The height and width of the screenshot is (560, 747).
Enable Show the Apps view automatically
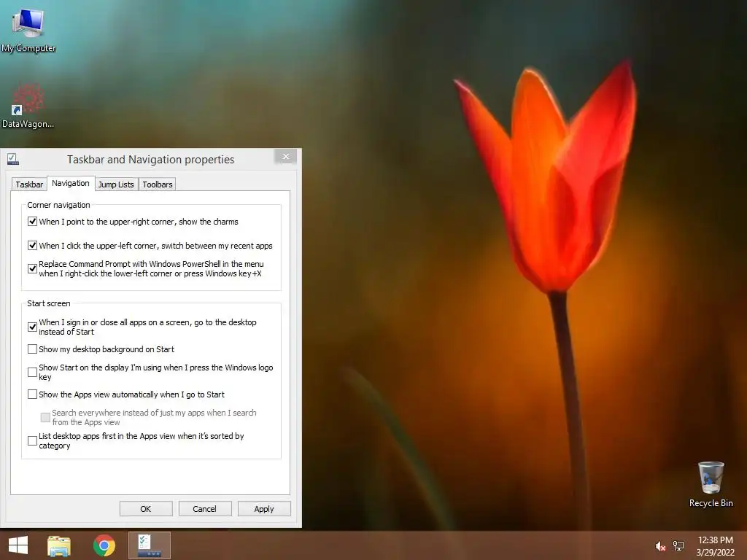click(x=32, y=394)
